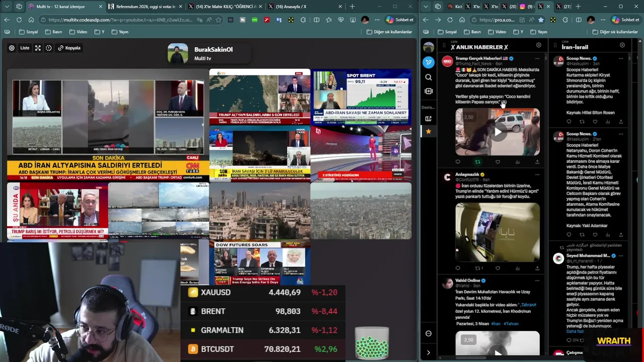The image size is (644, 362).
Task: Open ANLIK HABERLER column settings
Action: [x=539, y=45]
